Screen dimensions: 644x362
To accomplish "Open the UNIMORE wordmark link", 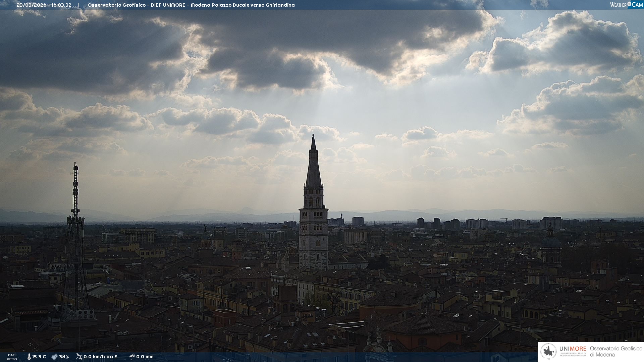I will (573, 349).
